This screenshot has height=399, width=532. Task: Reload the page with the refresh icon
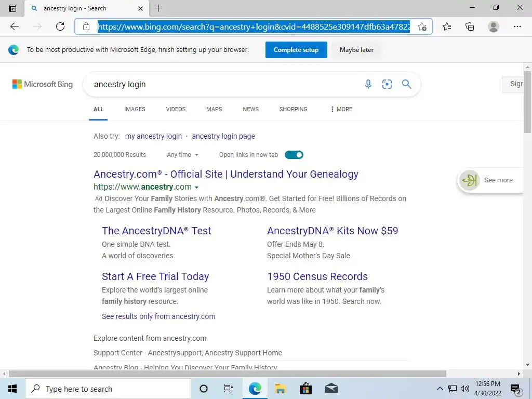point(60,26)
